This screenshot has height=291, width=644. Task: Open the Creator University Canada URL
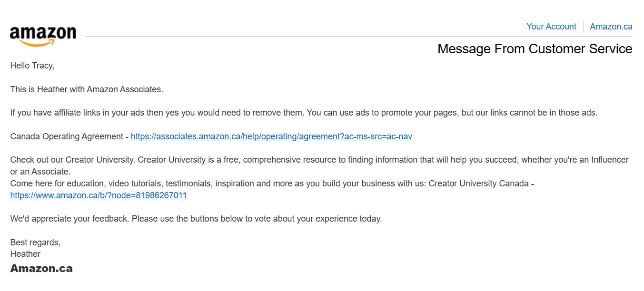99,195
